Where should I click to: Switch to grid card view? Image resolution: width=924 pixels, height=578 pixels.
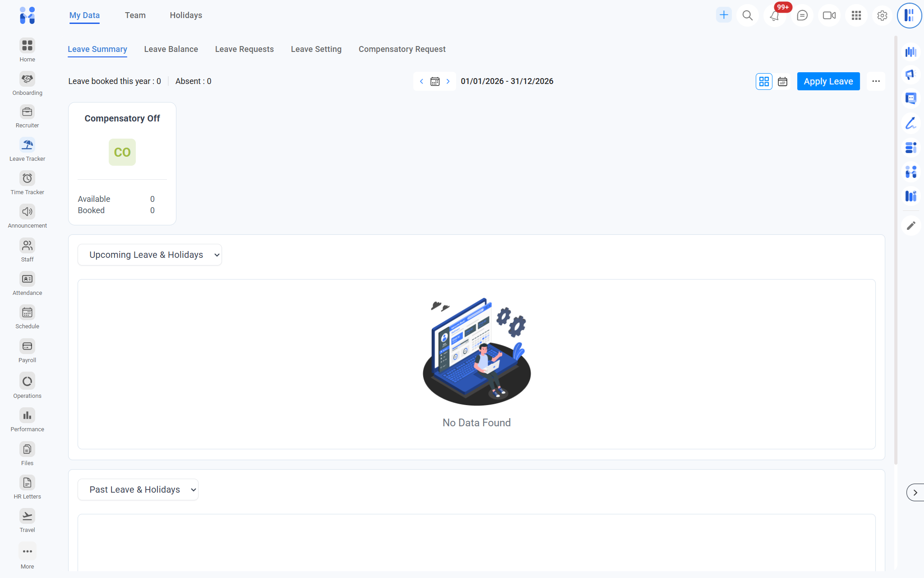764,82
